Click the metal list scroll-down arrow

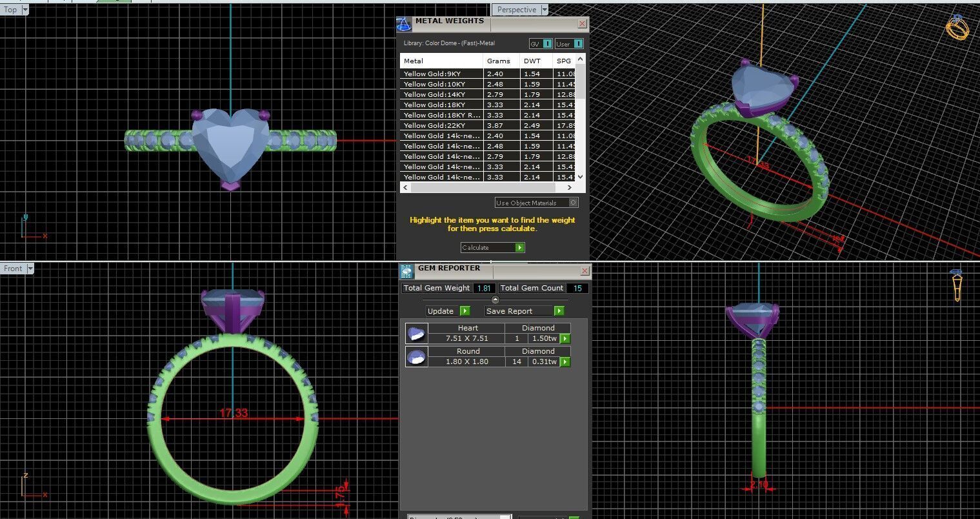pyautogui.click(x=580, y=176)
